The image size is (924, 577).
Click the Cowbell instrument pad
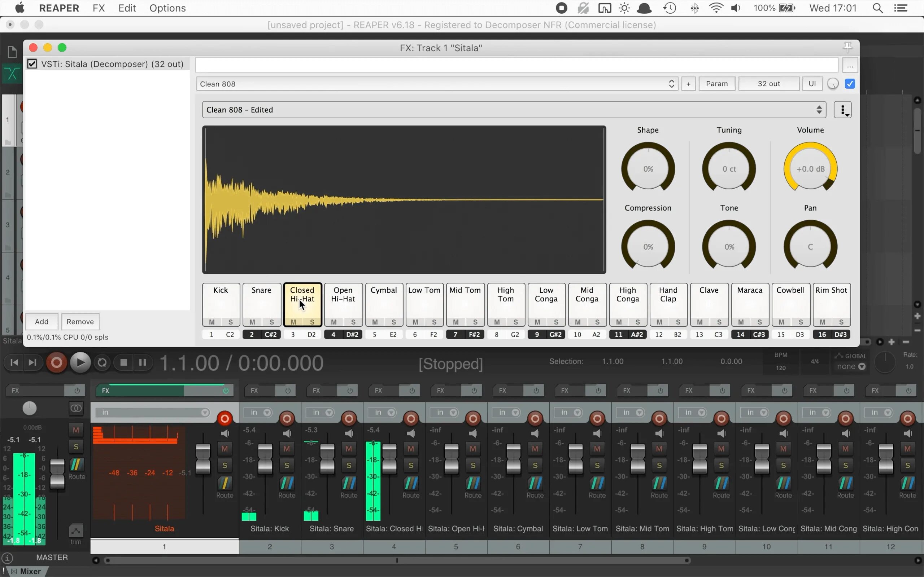tap(790, 303)
